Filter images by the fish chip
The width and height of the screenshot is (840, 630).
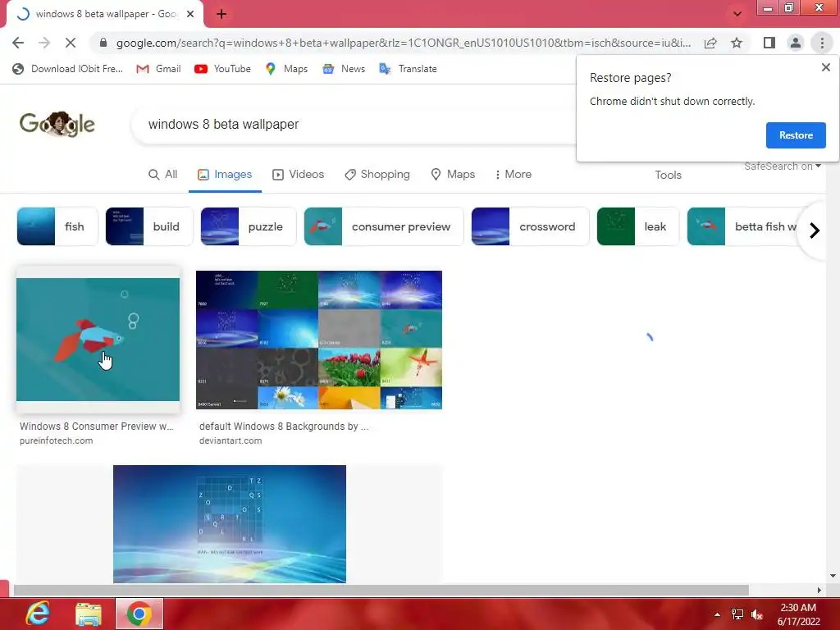(57, 226)
